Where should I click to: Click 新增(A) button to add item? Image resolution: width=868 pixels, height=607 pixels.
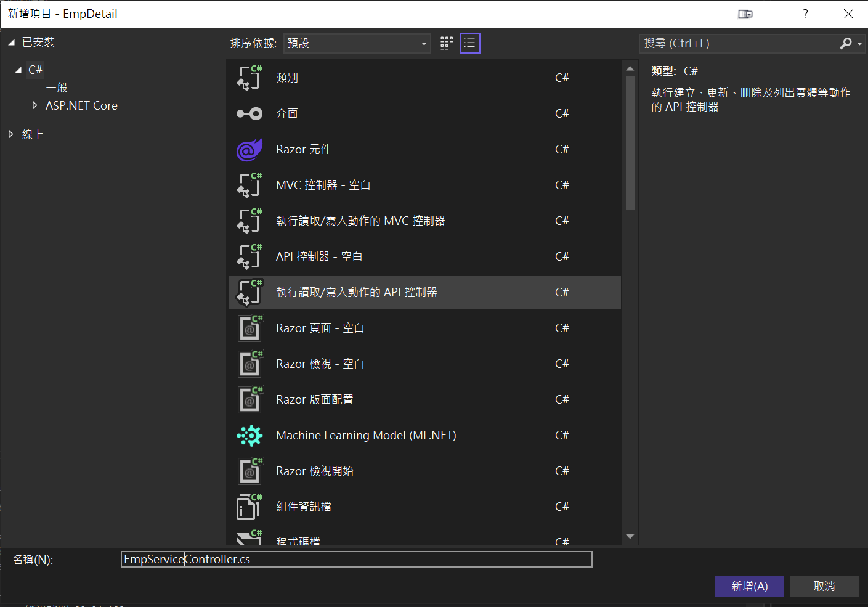(x=749, y=586)
